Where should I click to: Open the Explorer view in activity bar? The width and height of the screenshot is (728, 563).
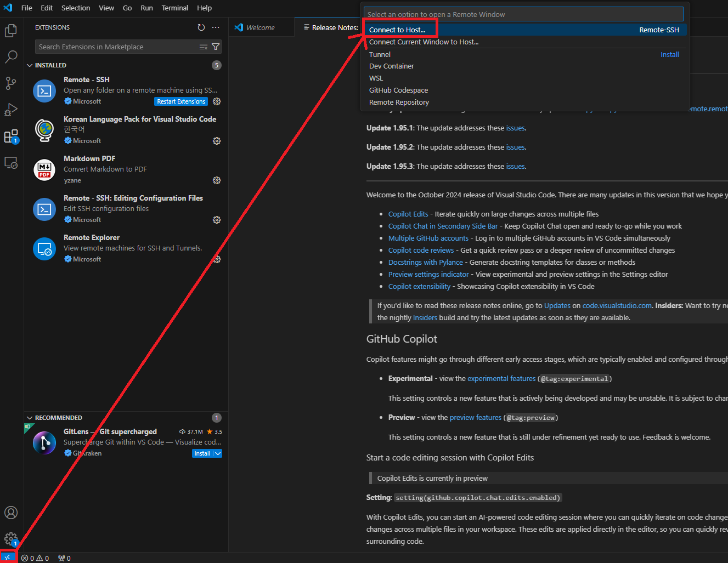(11, 31)
